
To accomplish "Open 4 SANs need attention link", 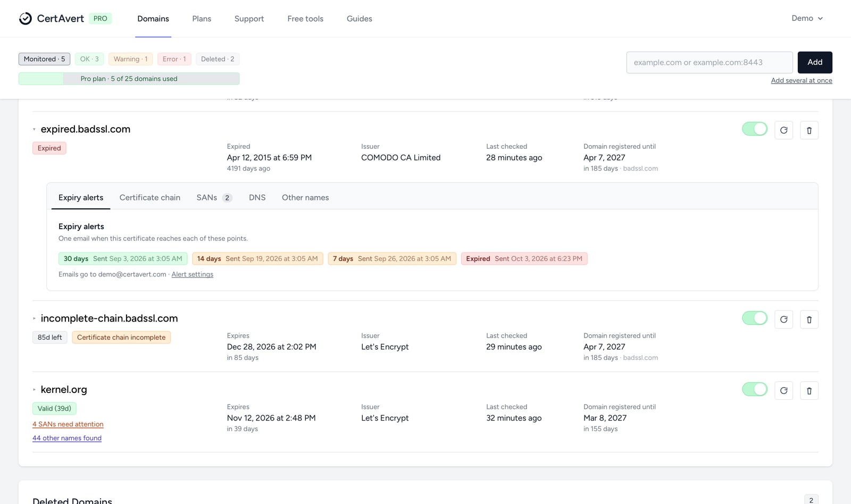I will point(68,424).
